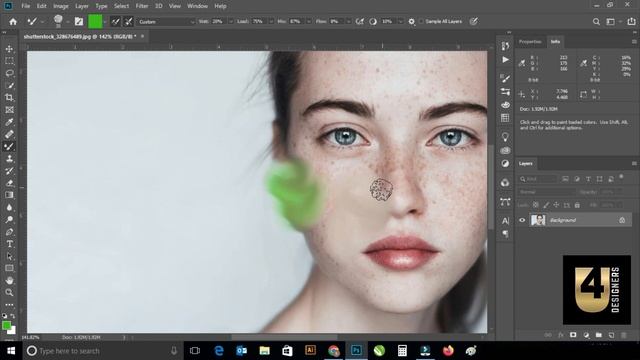Select the Horizontal Type tool

(9, 244)
